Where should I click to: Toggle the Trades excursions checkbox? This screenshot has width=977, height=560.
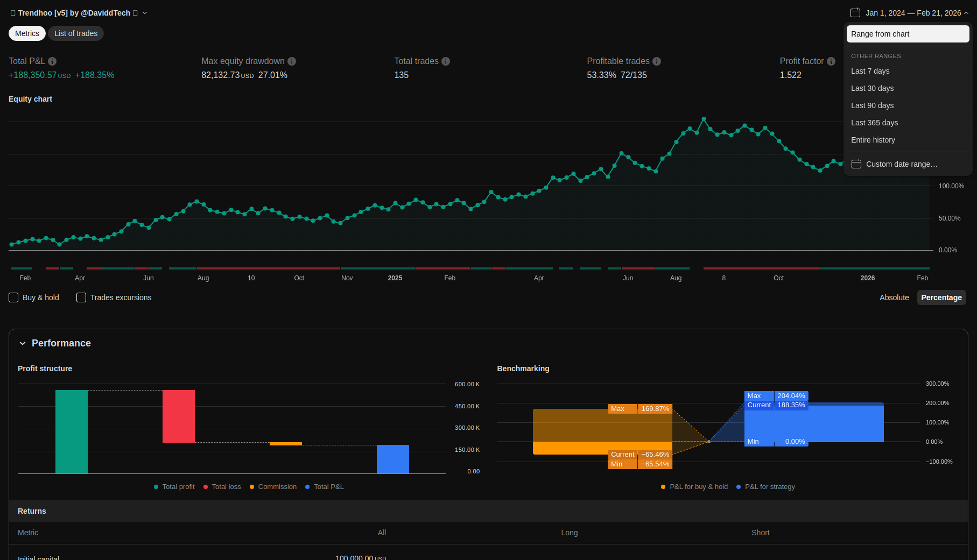[81, 297]
